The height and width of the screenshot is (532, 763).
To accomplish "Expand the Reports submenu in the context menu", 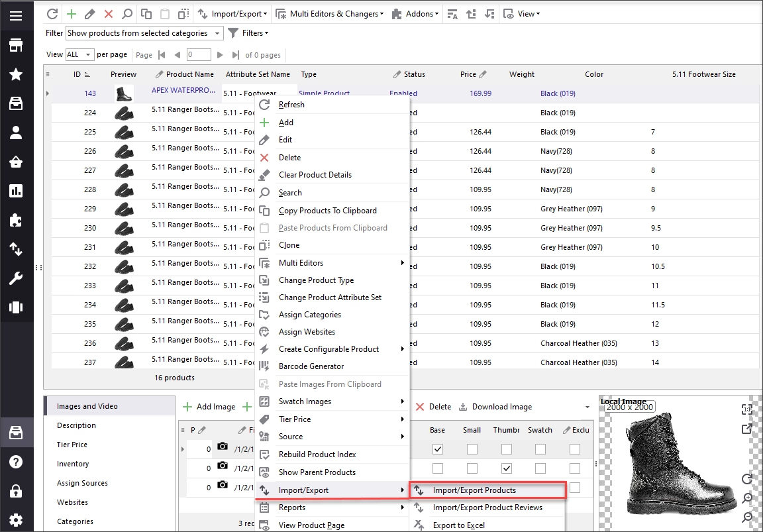I will click(333, 507).
